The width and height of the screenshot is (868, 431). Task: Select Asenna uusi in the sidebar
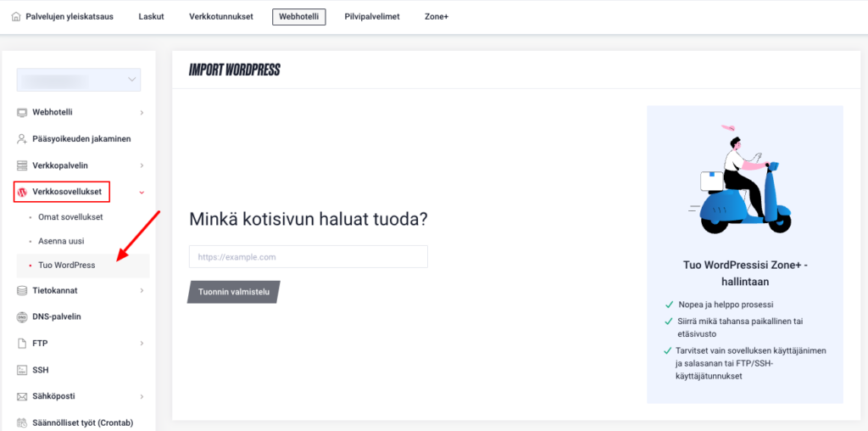click(61, 241)
